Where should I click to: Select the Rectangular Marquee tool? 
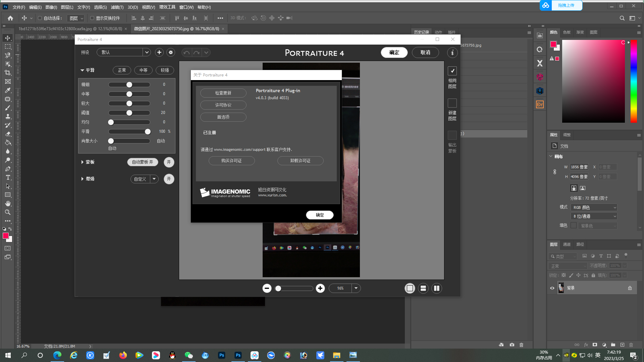point(8,47)
